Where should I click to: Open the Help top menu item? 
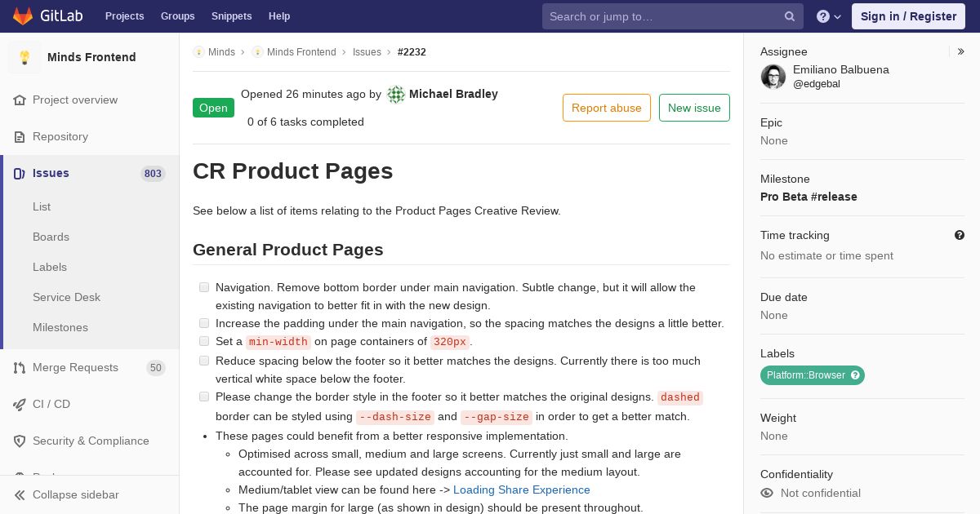tap(279, 16)
